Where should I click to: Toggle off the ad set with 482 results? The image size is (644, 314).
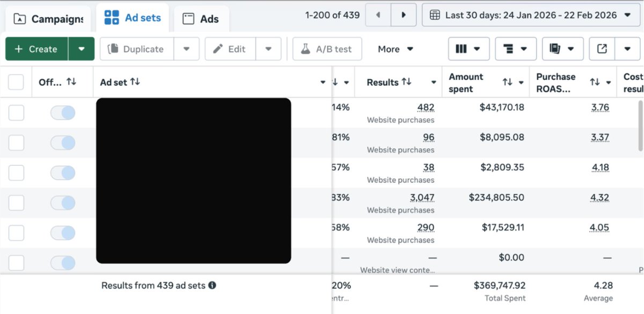tap(63, 113)
